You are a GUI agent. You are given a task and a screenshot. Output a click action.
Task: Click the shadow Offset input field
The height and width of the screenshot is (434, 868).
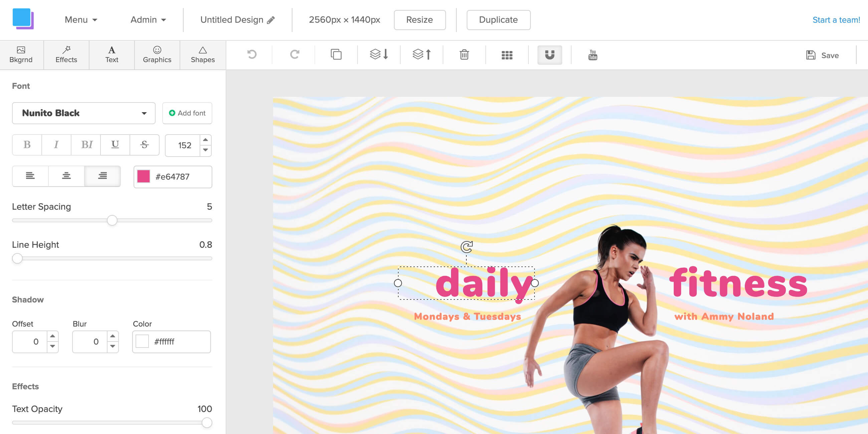30,342
